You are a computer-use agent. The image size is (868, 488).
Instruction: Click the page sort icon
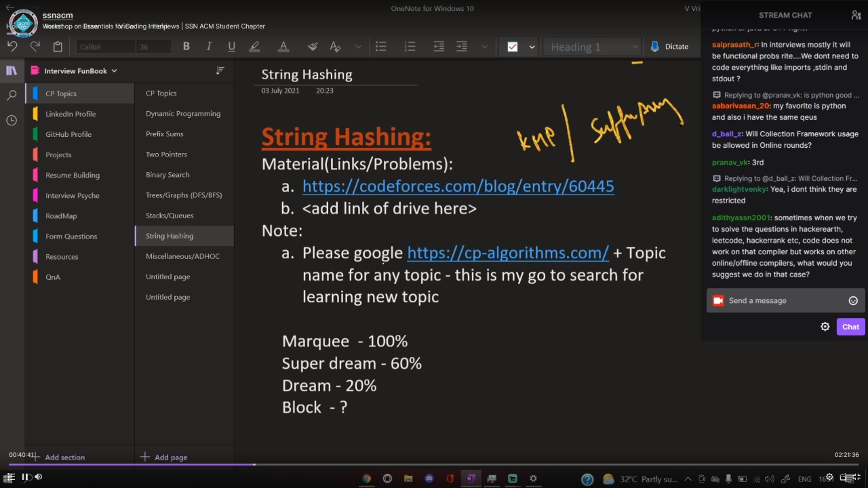220,70
